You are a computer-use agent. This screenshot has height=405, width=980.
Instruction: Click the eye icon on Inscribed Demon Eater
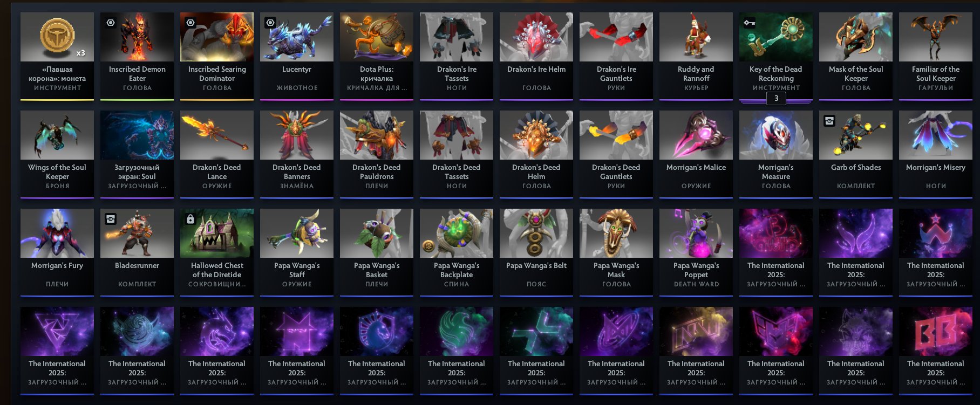click(111, 23)
